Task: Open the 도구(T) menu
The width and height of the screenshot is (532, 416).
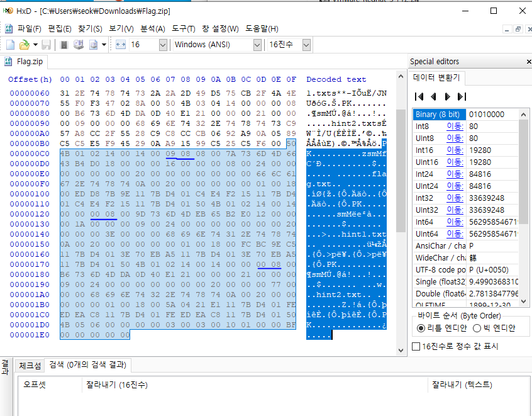Action: [184, 29]
